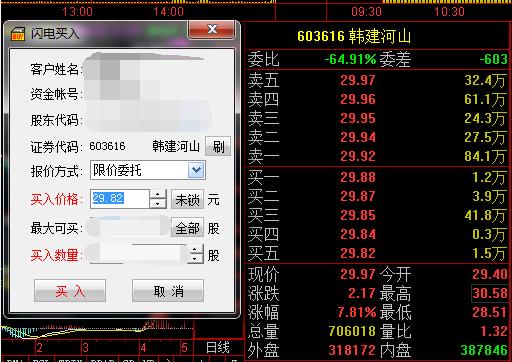Click the 外盘 value 318172
Screen dimensions: 512x362
pyautogui.click(x=352, y=350)
